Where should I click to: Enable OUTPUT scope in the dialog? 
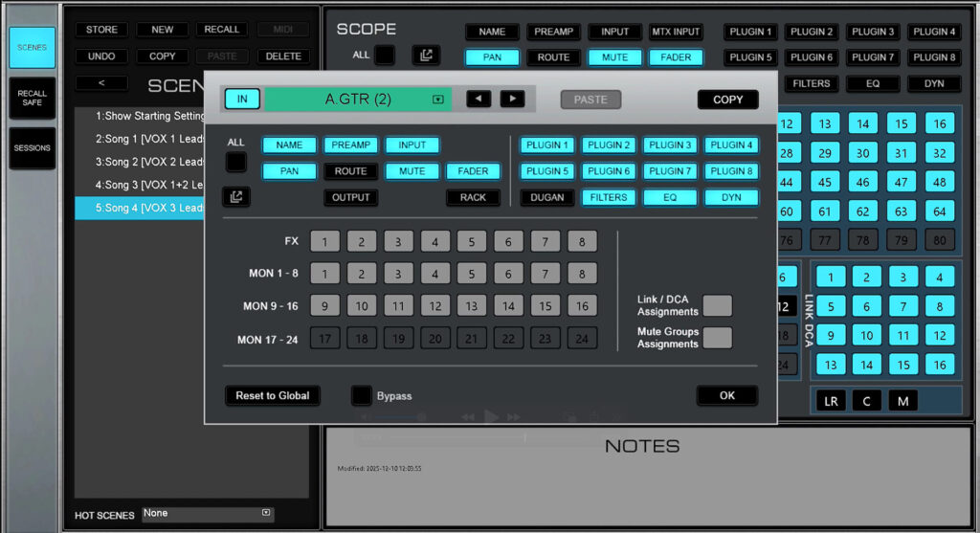[350, 197]
